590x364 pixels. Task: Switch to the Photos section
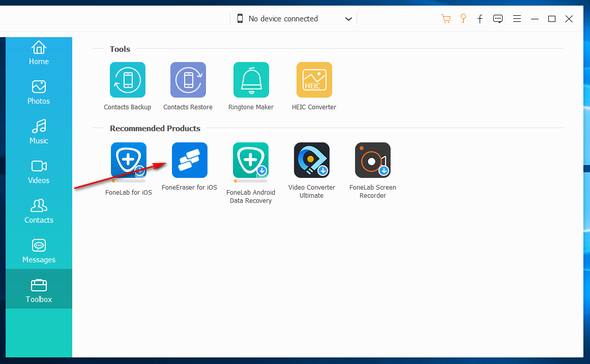39,93
